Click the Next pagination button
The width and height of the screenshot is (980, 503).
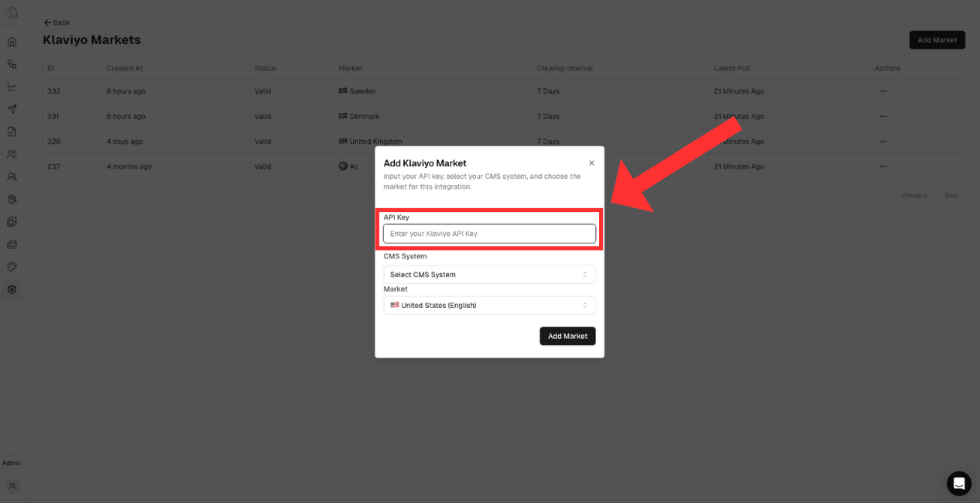coord(951,196)
